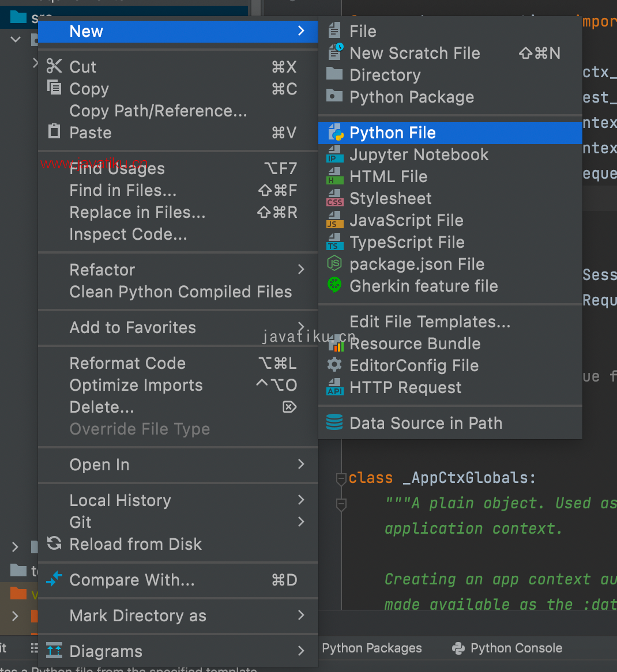Viewport: 617px width, 672px height.
Task: Open the Python Packages tool window
Action: 372,648
